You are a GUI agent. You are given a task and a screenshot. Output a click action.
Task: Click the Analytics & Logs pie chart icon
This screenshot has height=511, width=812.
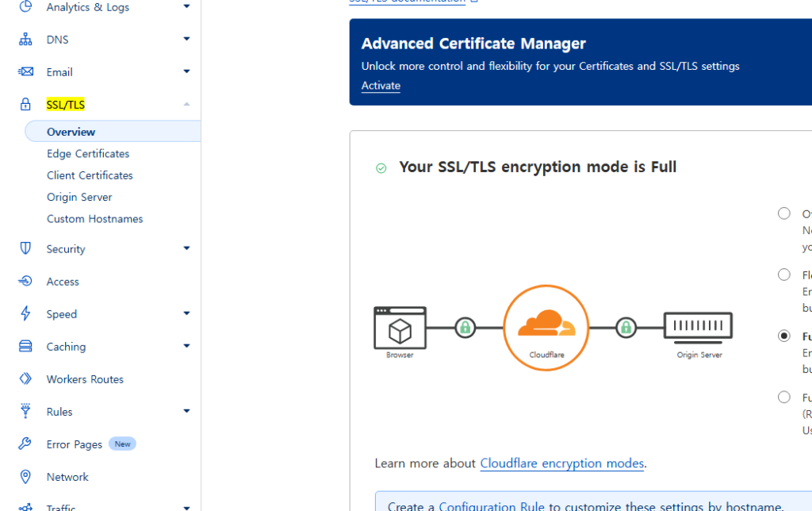(x=25, y=6)
